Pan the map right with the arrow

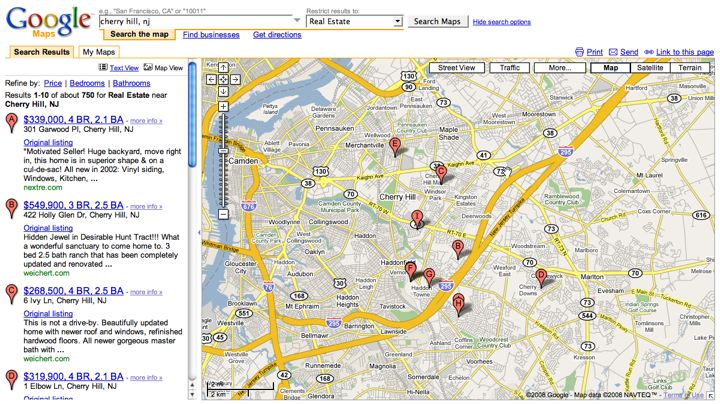234,79
